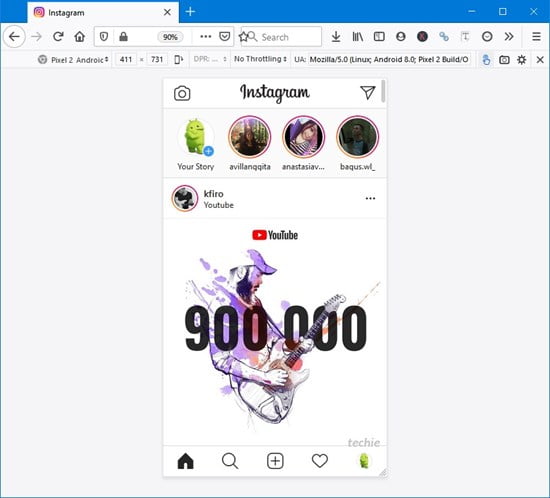Screen dimensions: 550x498
Task: Take a screenshot of the viewport
Action: click(504, 60)
